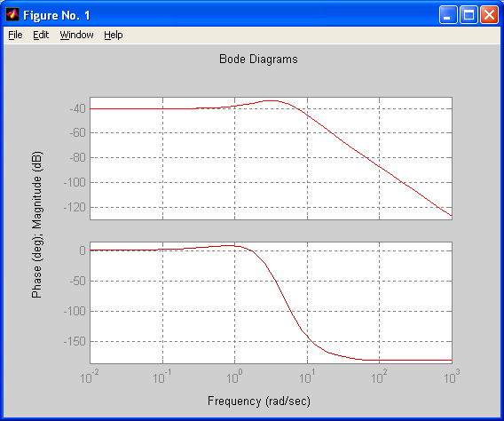Click the red magnitude curve peak
This screenshot has width=504, height=421.
click(x=271, y=100)
